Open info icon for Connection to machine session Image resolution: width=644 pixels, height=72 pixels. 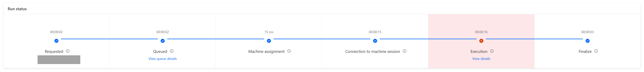[404, 51]
